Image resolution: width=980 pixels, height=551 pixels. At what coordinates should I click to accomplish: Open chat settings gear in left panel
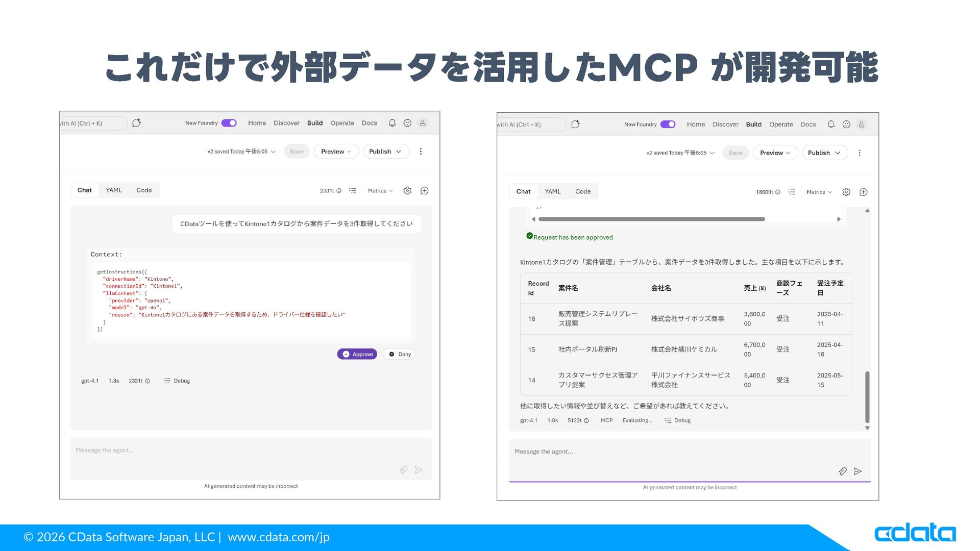(407, 191)
